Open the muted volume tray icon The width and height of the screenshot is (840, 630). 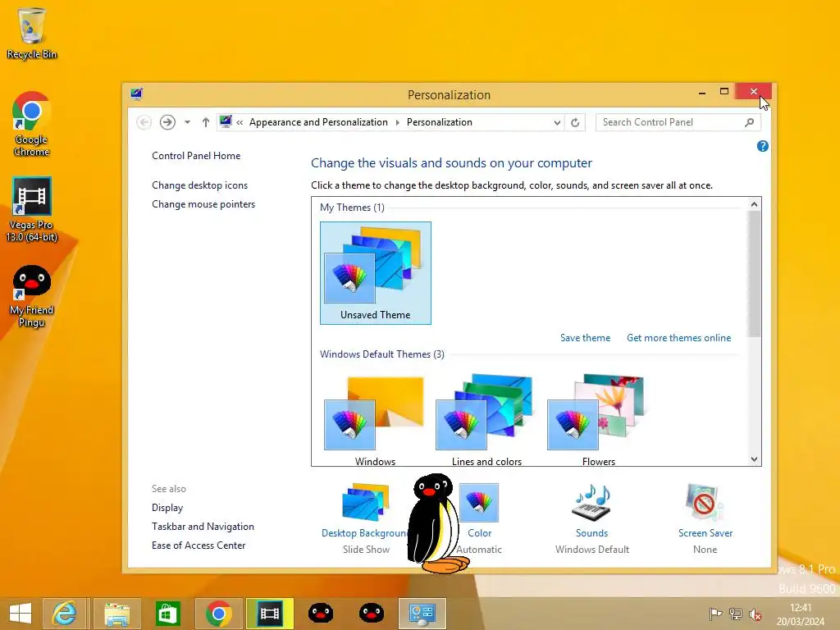(756, 614)
